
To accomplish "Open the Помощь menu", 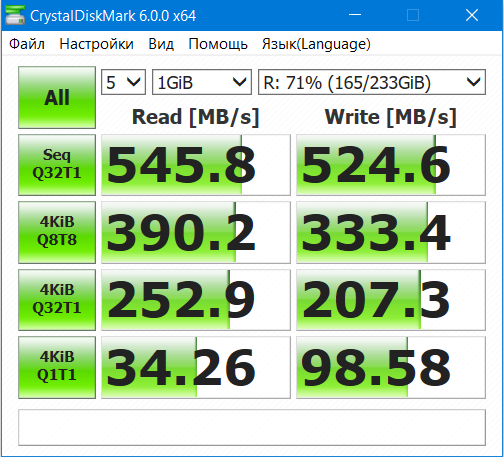I will tap(218, 44).
